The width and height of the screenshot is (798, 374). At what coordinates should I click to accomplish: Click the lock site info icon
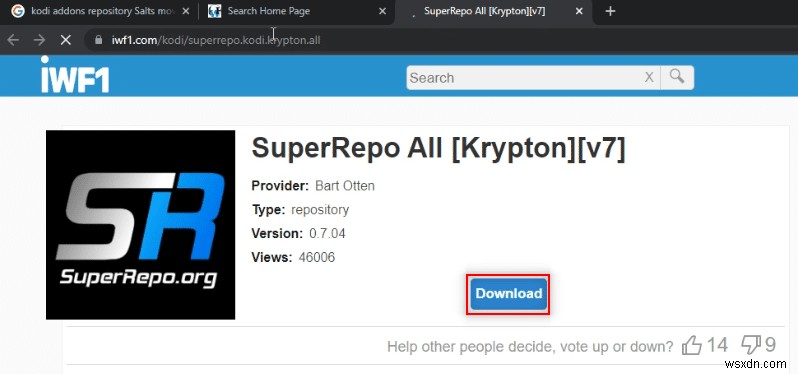[x=99, y=40]
